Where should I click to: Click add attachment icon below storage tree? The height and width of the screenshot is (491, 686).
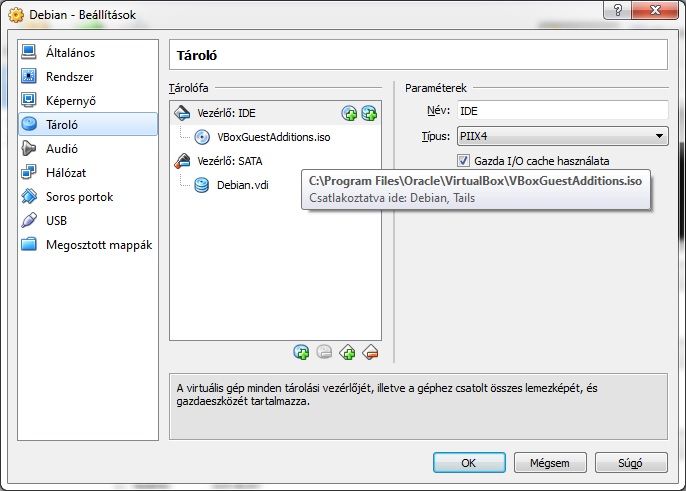click(301, 352)
